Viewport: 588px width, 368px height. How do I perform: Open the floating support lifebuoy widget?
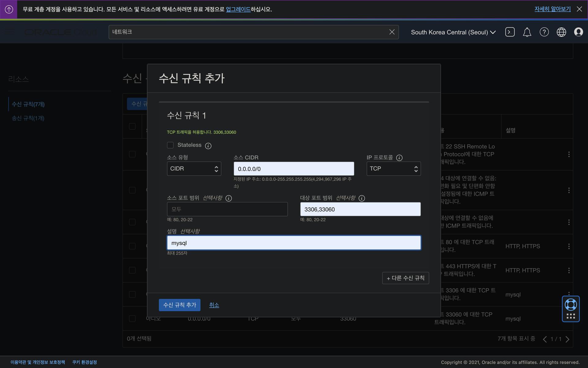pos(571,305)
